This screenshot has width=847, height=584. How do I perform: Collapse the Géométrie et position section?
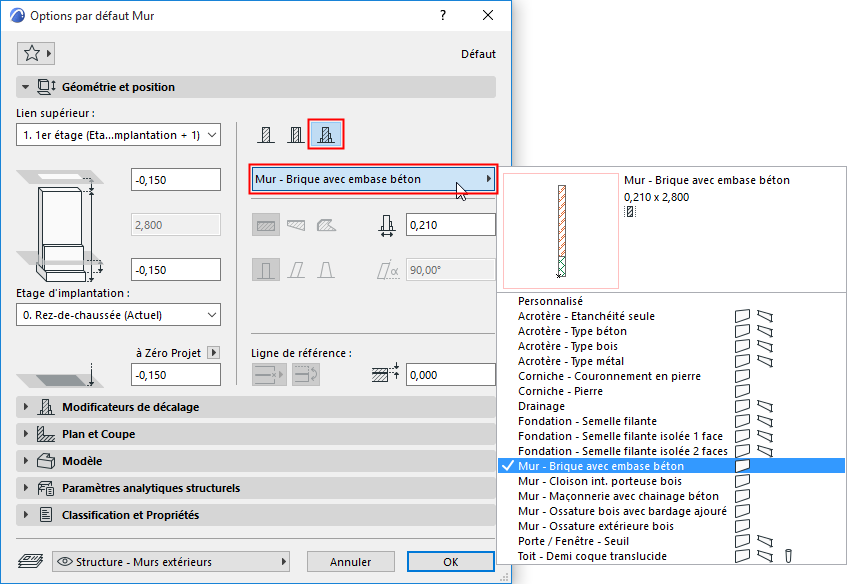point(25,87)
